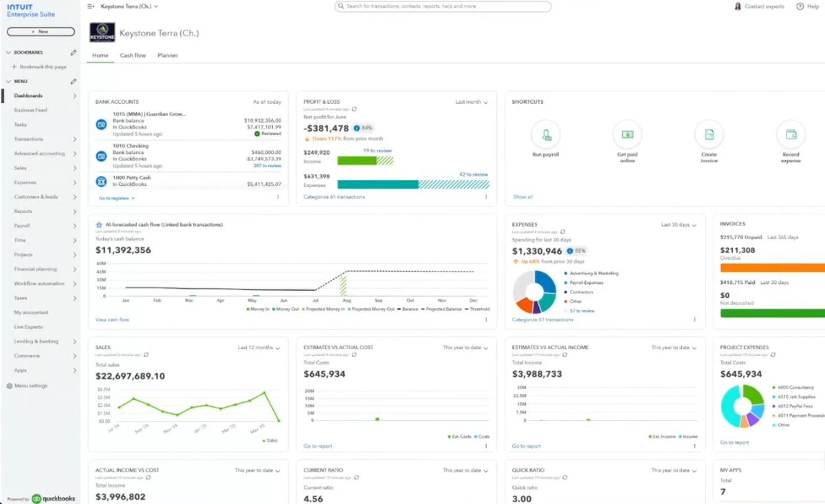Open This year to date in Current Ratio widget

pyautogui.click(x=465, y=470)
